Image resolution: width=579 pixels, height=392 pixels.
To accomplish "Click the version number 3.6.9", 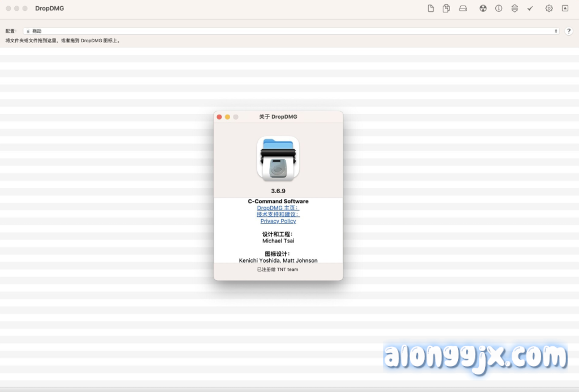I will [x=278, y=191].
